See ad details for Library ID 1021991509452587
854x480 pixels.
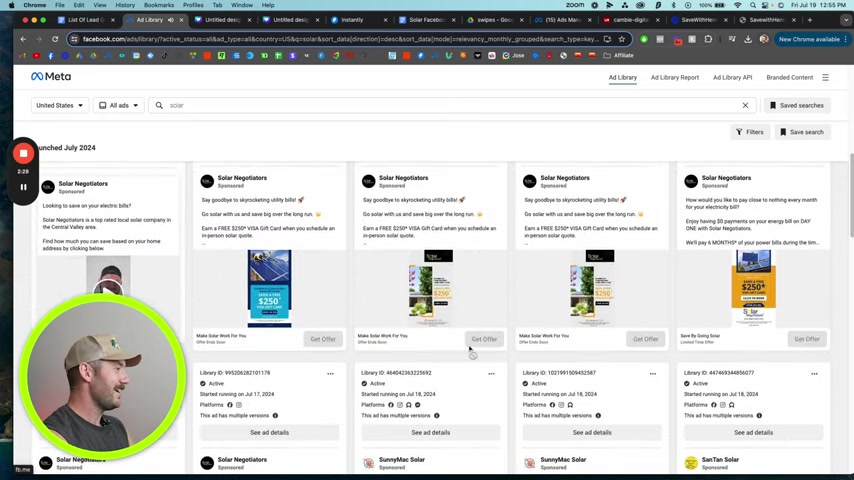click(x=592, y=433)
